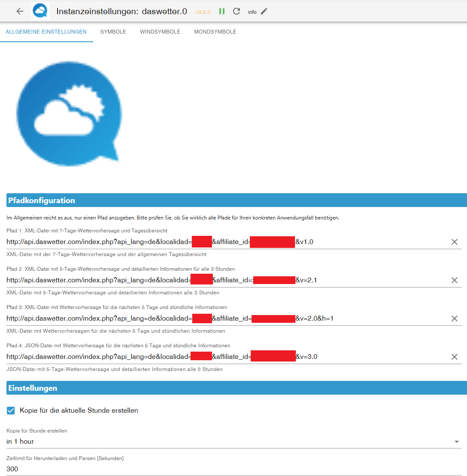
Task: Clear the Pfad 4 URL field
Action: coord(454,357)
